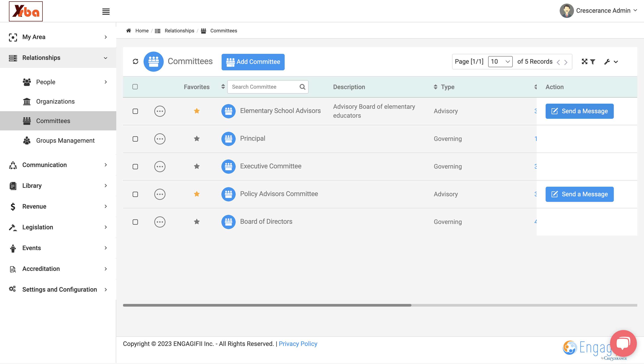Open the chat support bubble

tap(623, 343)
